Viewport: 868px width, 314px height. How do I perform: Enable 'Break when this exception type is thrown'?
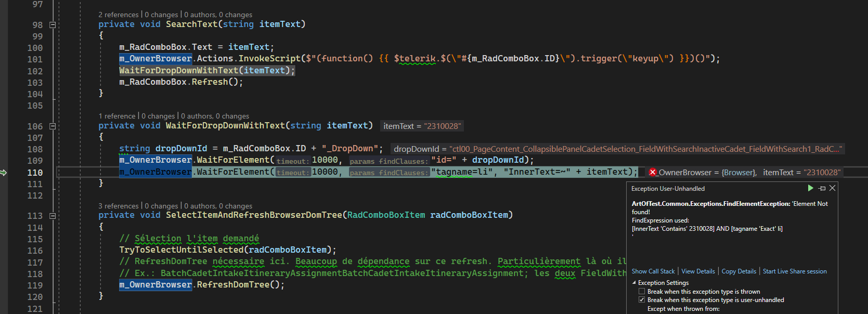642,292
